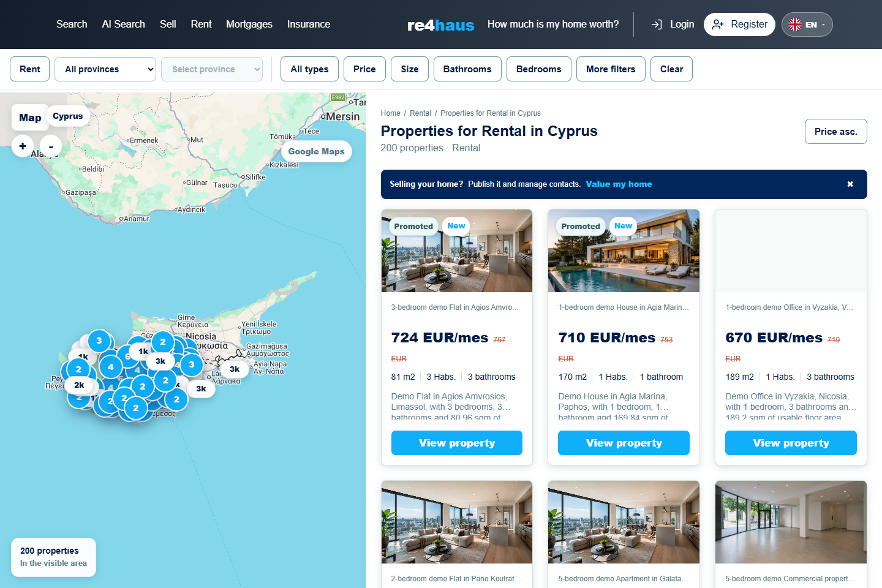Open the Bedrooms filter
Viewport: 882px width, 588px height.
click(x=538, y=69)
